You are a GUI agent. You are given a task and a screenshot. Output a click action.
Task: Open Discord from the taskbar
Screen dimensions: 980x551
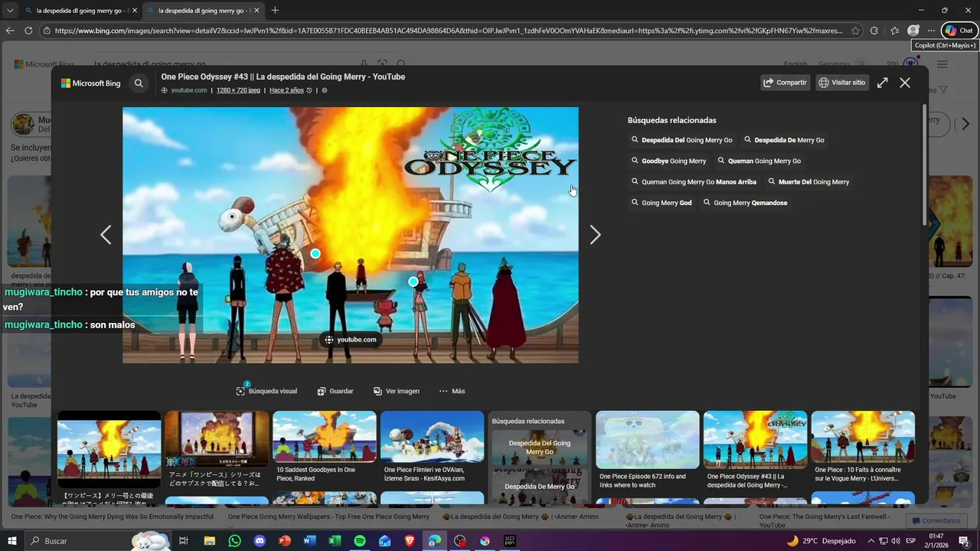tap(260, 541)
